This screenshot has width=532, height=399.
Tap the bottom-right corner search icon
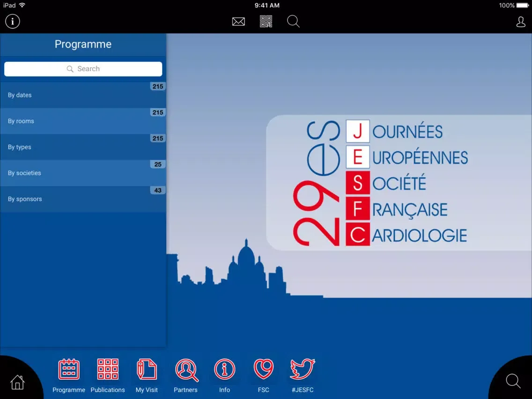(513, 381)
